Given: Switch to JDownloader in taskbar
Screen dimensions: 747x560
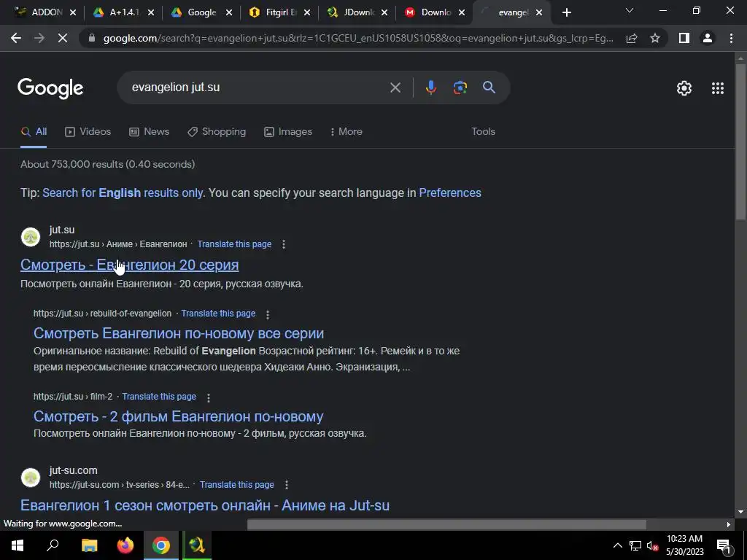Looking at the screenshot, I should 197,545.
